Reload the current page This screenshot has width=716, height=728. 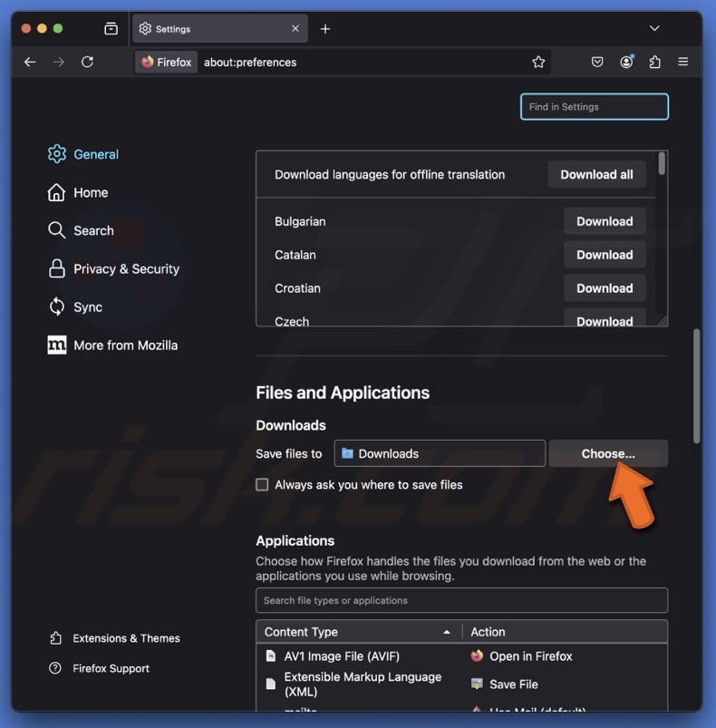(x=87, y=62)
